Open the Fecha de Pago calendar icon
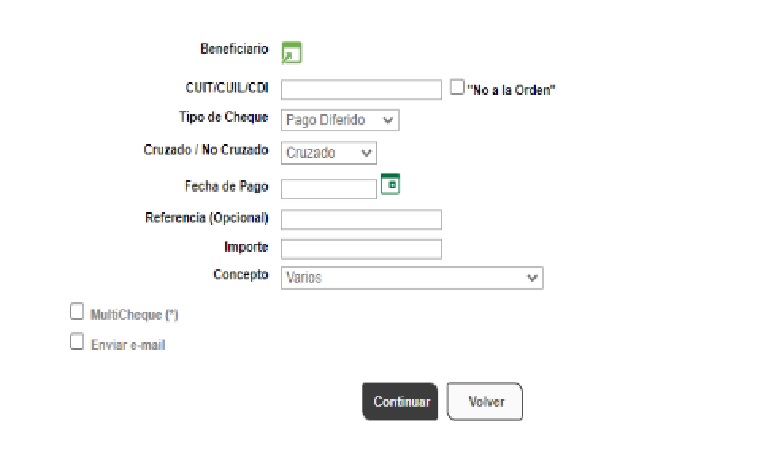777x456 pixels. tap(390, 184)
